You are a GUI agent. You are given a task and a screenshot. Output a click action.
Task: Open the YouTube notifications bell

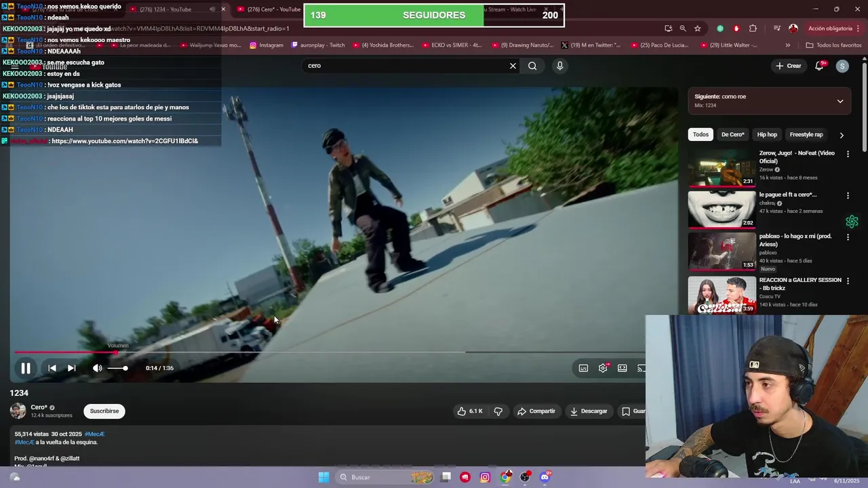point(819,66)
